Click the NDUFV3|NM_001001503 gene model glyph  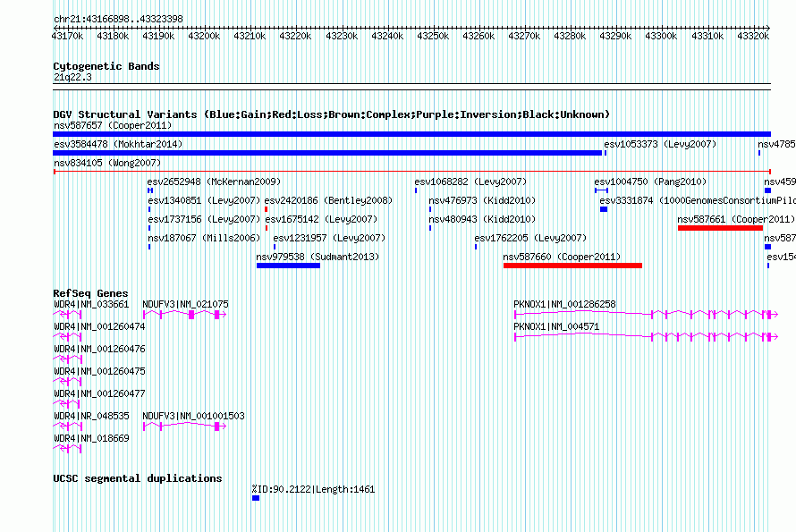click(185, 426)
